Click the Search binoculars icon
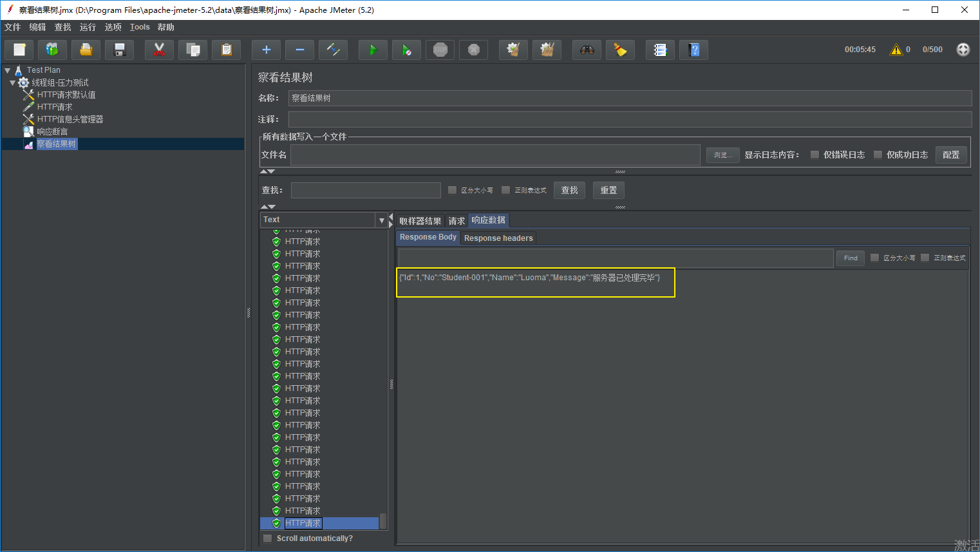The width and height of the screenshot is (980, 552). pos(587,50)
